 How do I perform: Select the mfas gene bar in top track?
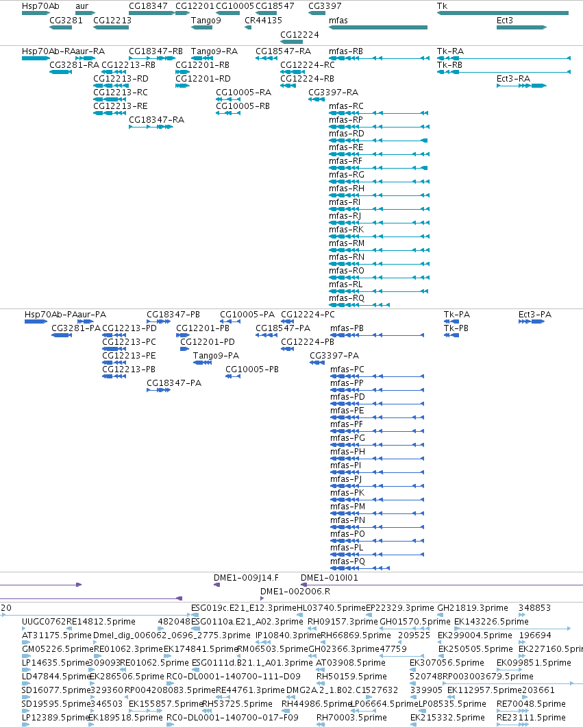coord(378,27)
